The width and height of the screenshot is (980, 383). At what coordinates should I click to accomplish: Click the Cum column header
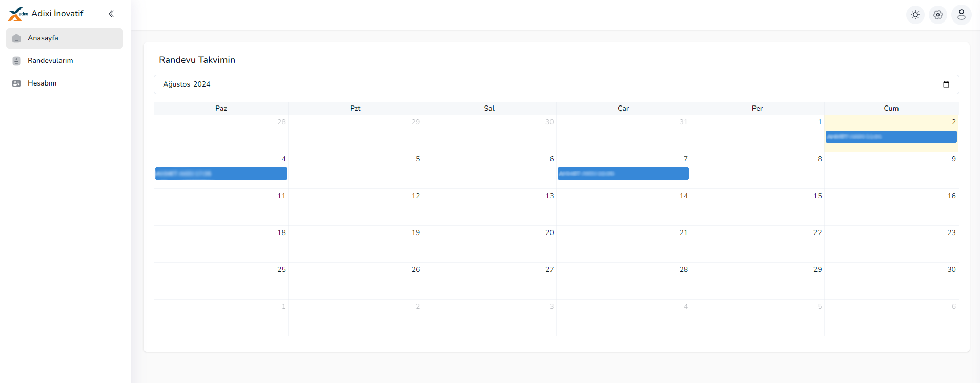(x=891, y=108)
